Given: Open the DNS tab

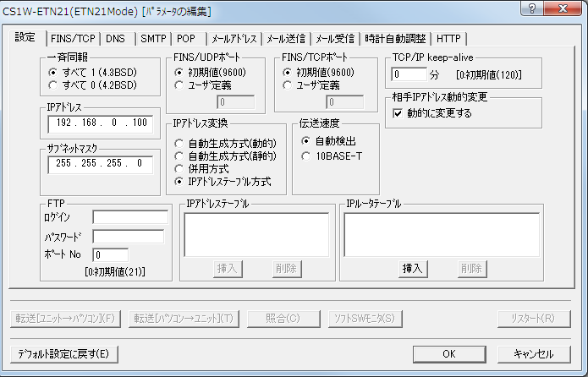Looking at the screenshot, I should click(115, 38).
